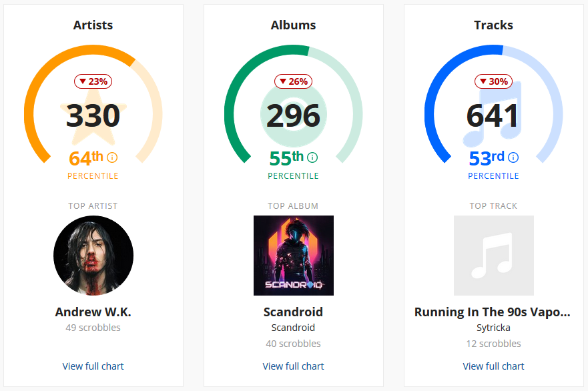Click the placeholder music note track image
Screen dimensions: 588x391
[493, 256]
